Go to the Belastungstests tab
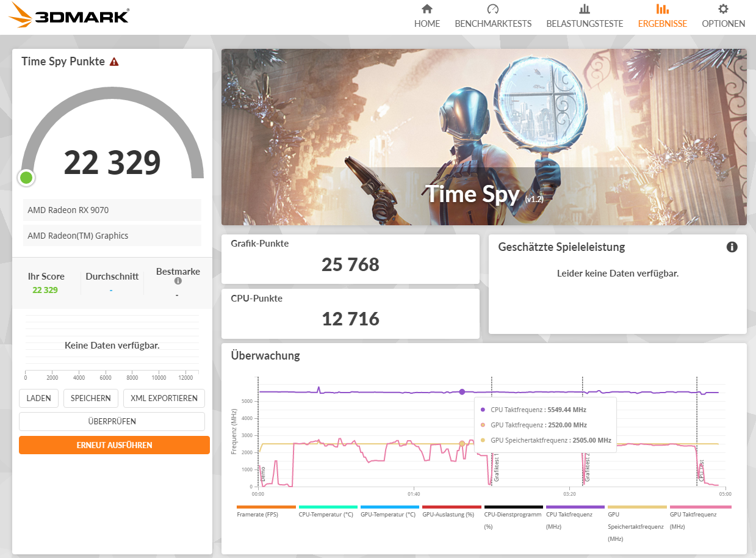The image size is (756, 558). click(x=585, y=16)
